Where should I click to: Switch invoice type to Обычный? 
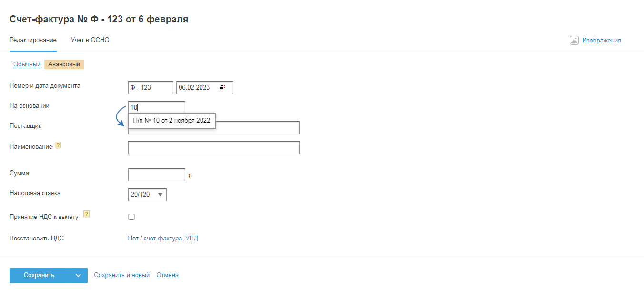tap(27, 64)
